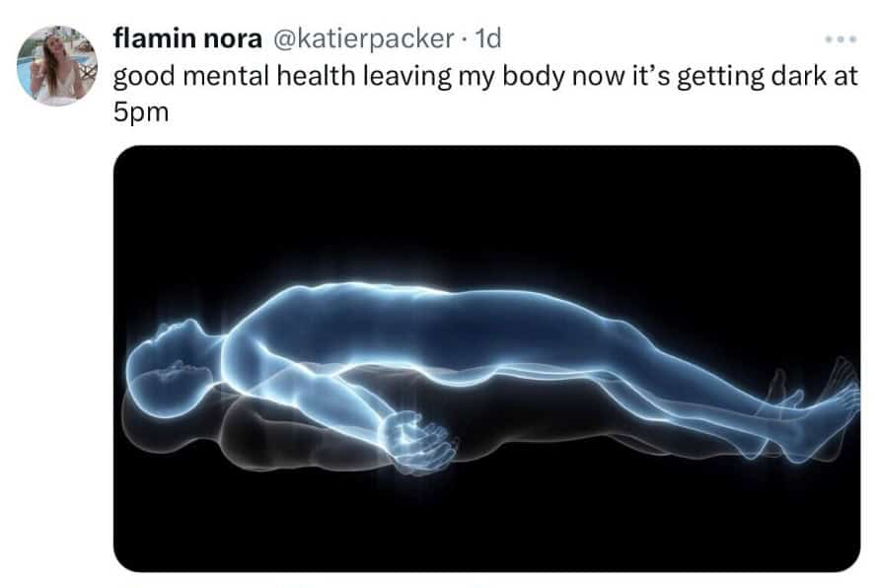The image size is (878, 588).
Task: Open the tweet via the 1d timestamp
Action: tap(487, 38)
